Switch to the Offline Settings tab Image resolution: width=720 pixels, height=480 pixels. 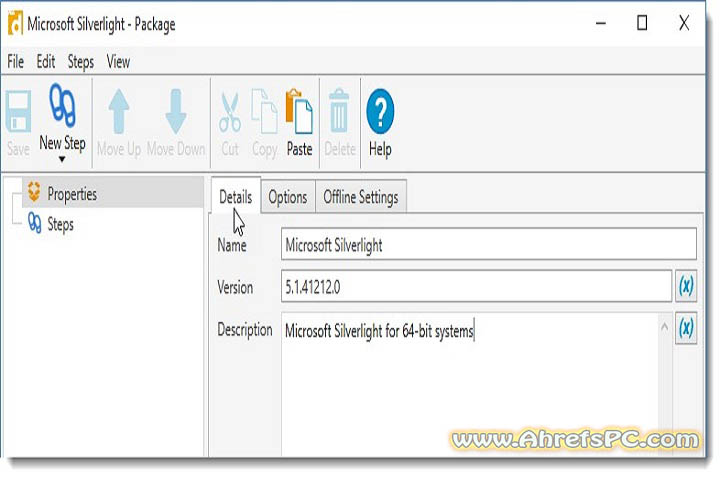(x=361, y=197)
